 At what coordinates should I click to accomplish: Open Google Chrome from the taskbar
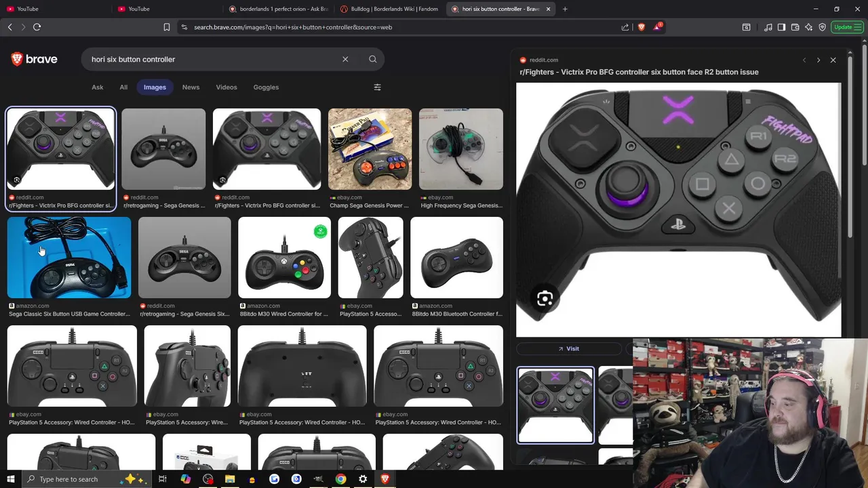point(340,479)
